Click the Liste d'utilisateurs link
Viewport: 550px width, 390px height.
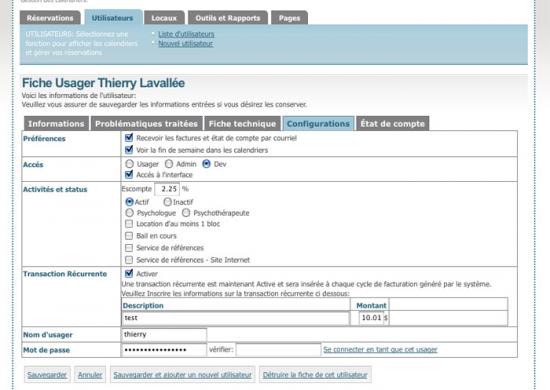[x=186, y=34]
